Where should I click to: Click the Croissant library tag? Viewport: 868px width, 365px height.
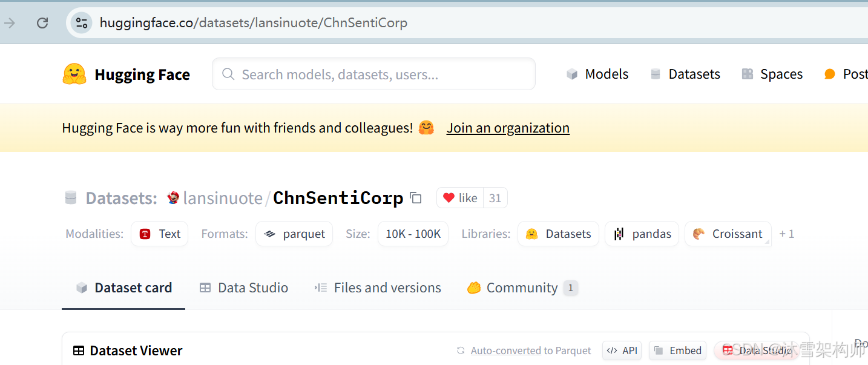(x=728, y=234)
